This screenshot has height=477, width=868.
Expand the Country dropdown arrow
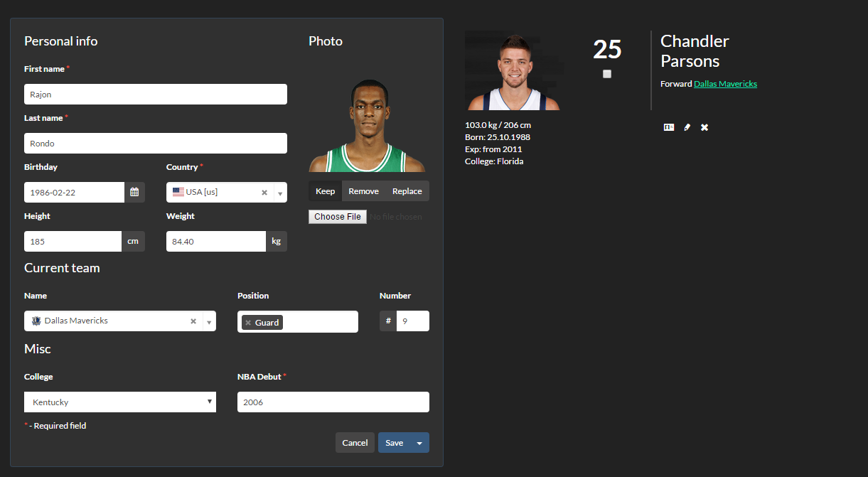click(280, 193)
